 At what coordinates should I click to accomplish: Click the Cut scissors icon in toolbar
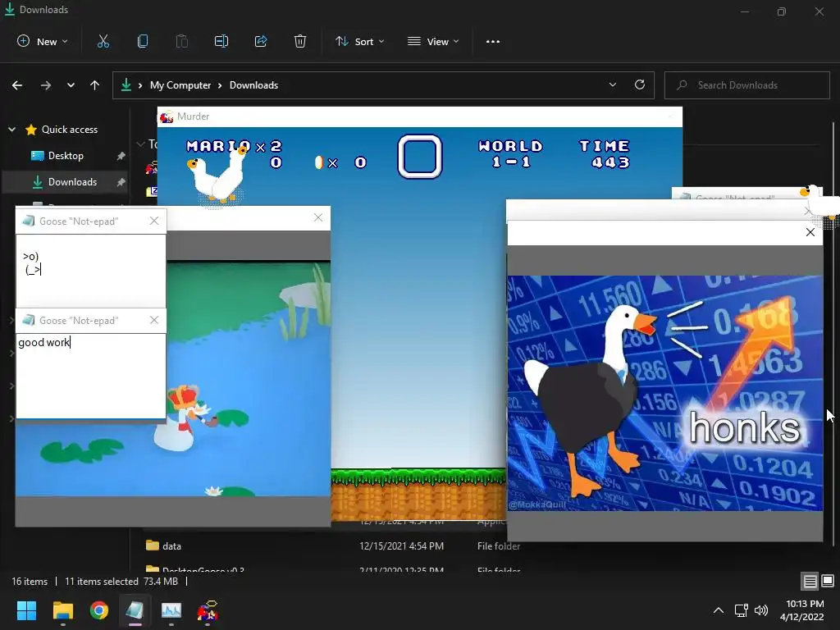[103, 41]
